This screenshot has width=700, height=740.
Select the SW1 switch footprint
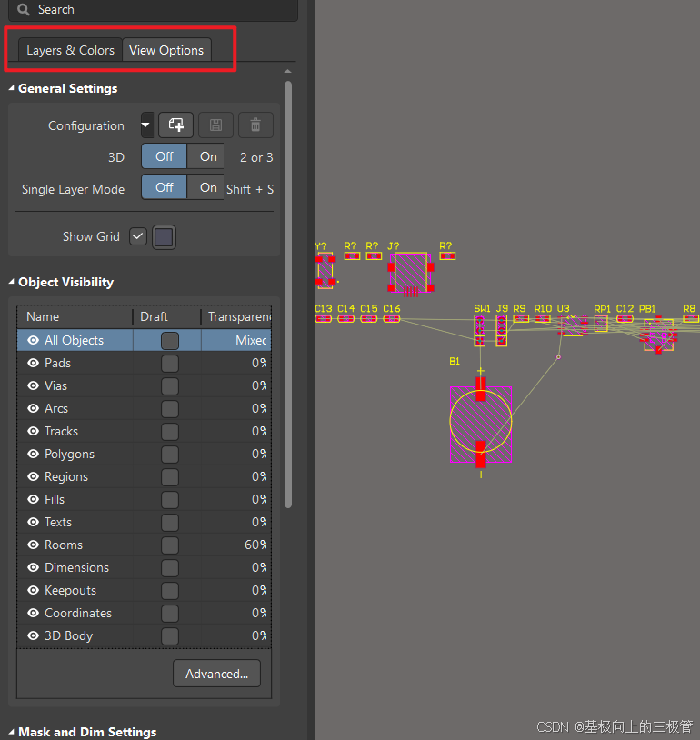480,330
